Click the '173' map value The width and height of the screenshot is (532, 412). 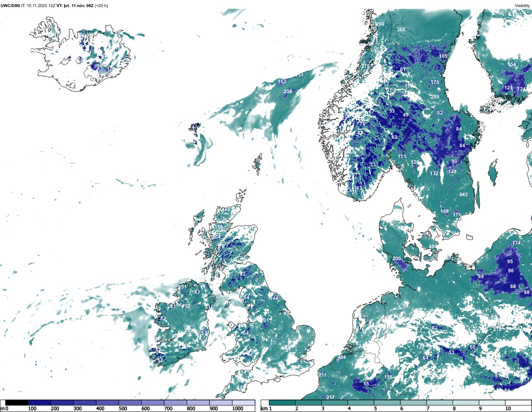point(435,82)
